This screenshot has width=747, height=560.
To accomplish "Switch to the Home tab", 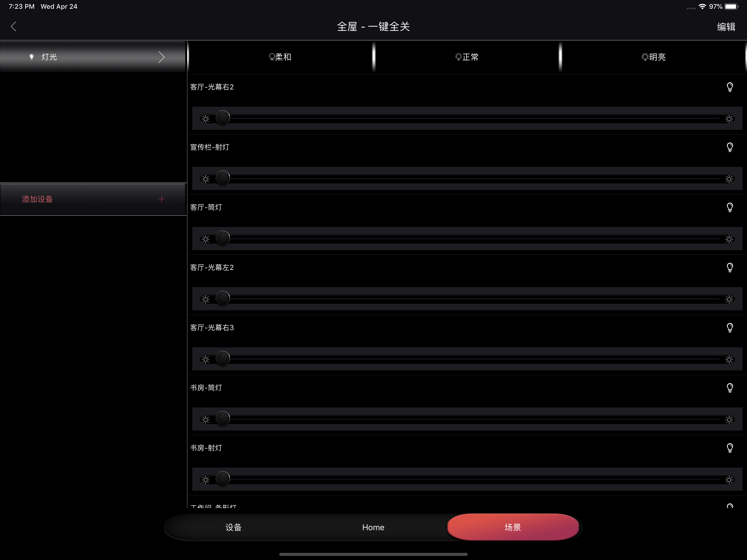I will click(x=373, y=527).
